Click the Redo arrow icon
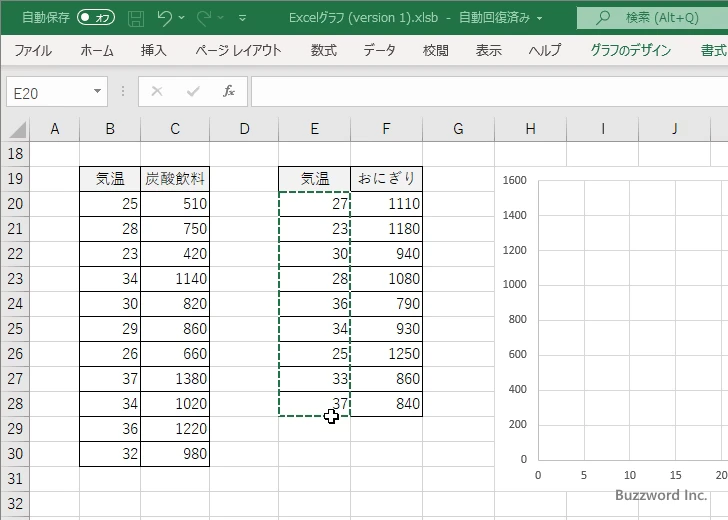The width and height of the screenshot is (728, 520). pos(204,18)
